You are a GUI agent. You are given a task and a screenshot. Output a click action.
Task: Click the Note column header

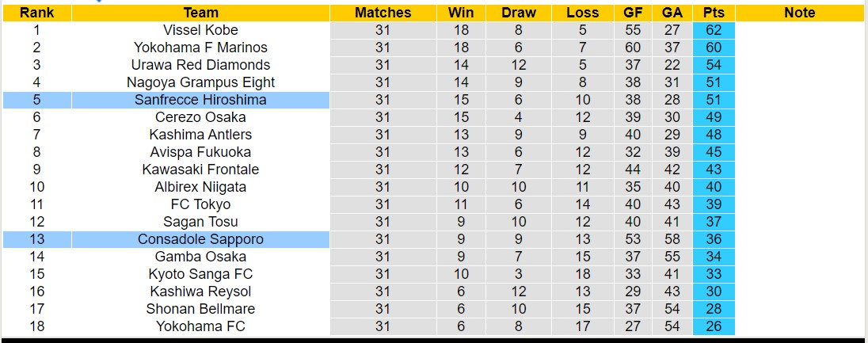(799, 13)
